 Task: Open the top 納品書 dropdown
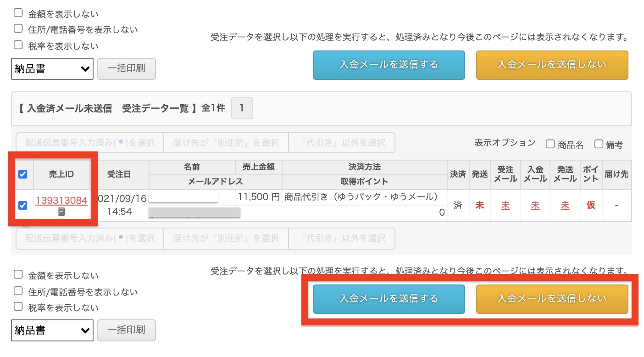[x=52, y=69]
